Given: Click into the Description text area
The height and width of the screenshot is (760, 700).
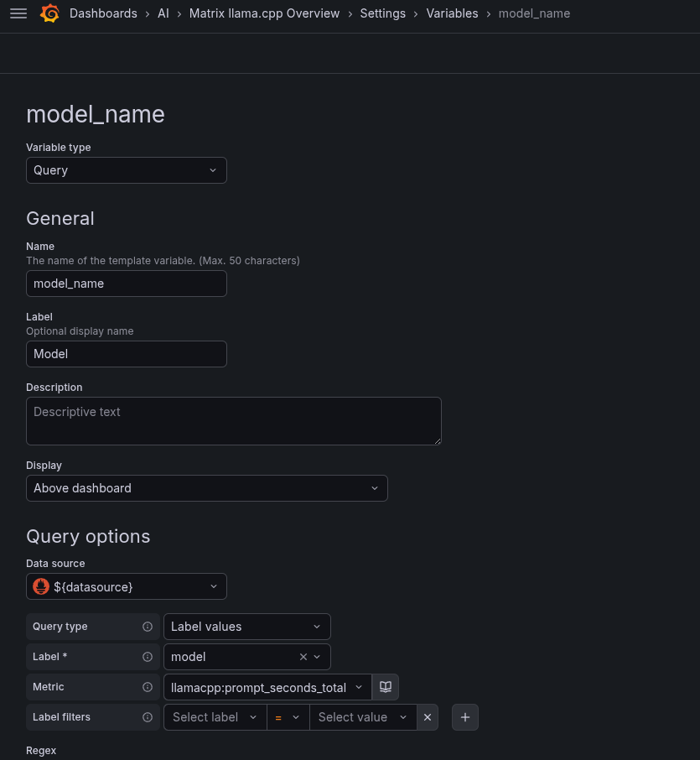Looking at the screenshot, I should pyautogui.click(x=234, y=421).
